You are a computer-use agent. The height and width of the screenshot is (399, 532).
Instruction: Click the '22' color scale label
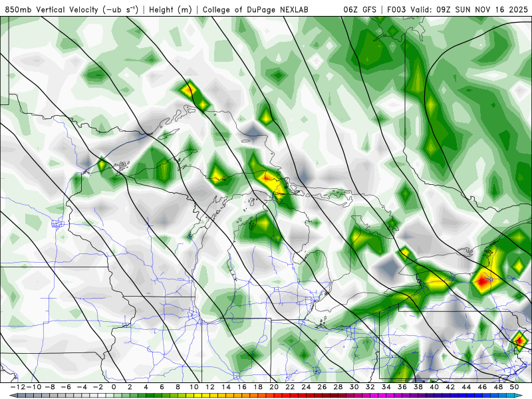tap(290, 387)
